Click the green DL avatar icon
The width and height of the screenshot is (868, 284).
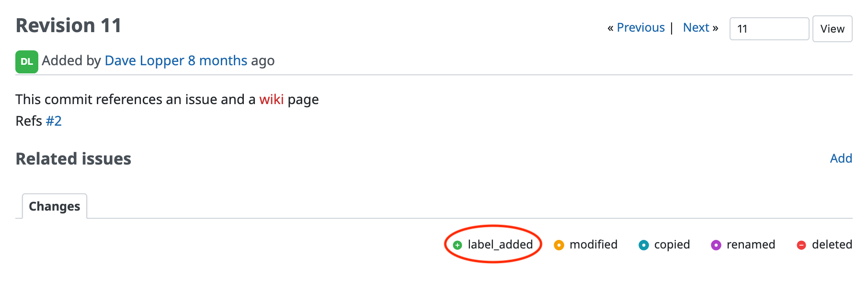(x=27, y=61)
